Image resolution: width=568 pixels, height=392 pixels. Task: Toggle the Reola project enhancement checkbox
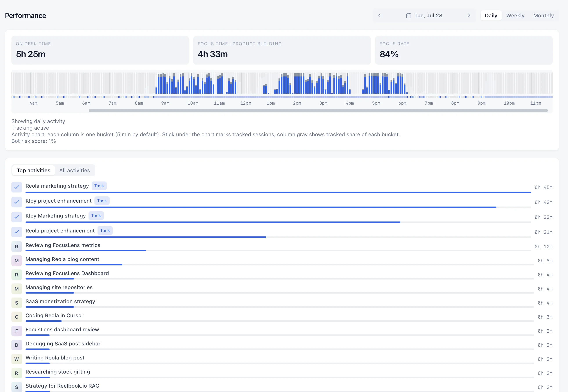click(17, 232)
